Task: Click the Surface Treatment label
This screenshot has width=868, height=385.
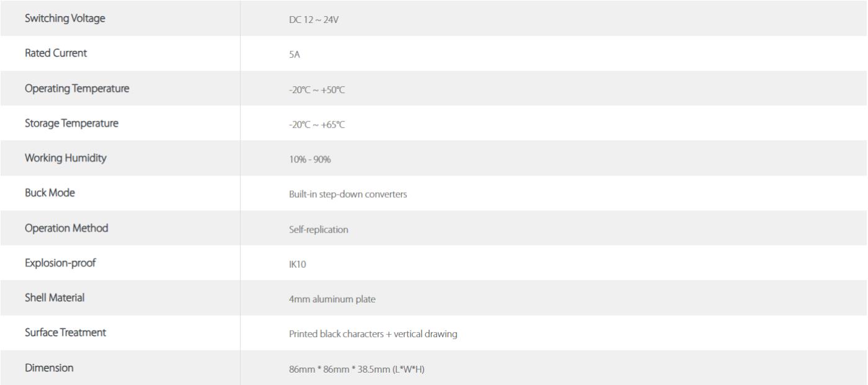Action: (x=65, y=332)
